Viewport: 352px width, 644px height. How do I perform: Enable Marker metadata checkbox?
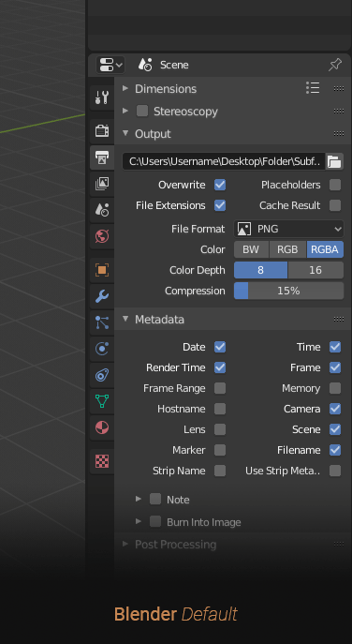(220, 450)
